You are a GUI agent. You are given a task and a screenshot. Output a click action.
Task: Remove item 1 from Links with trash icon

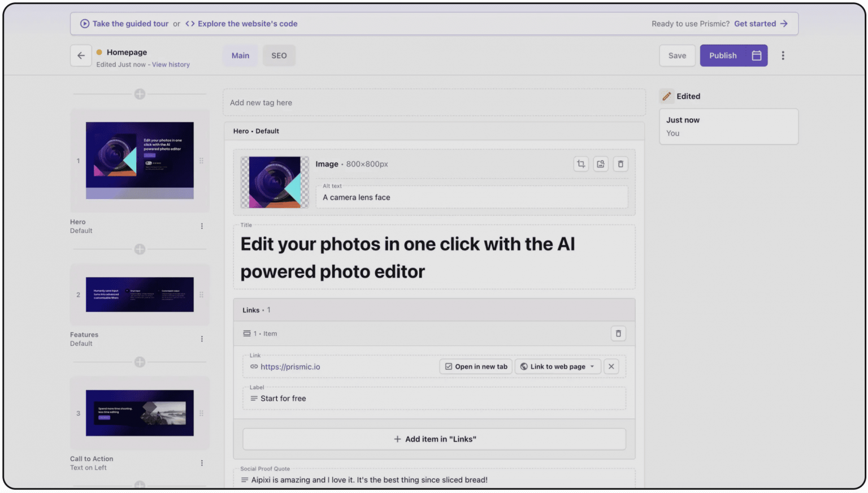pos(618,334)
